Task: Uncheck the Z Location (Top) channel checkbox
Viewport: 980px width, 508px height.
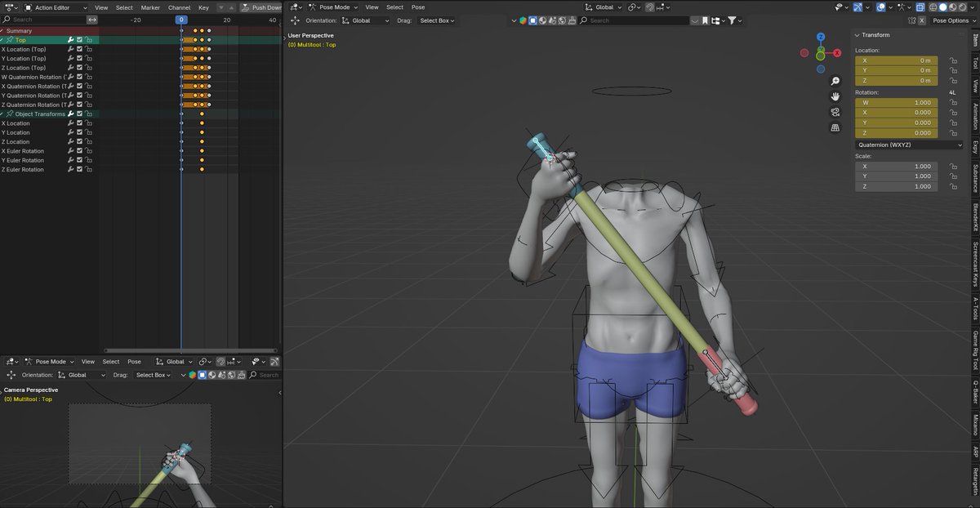Action: [80, 68]
